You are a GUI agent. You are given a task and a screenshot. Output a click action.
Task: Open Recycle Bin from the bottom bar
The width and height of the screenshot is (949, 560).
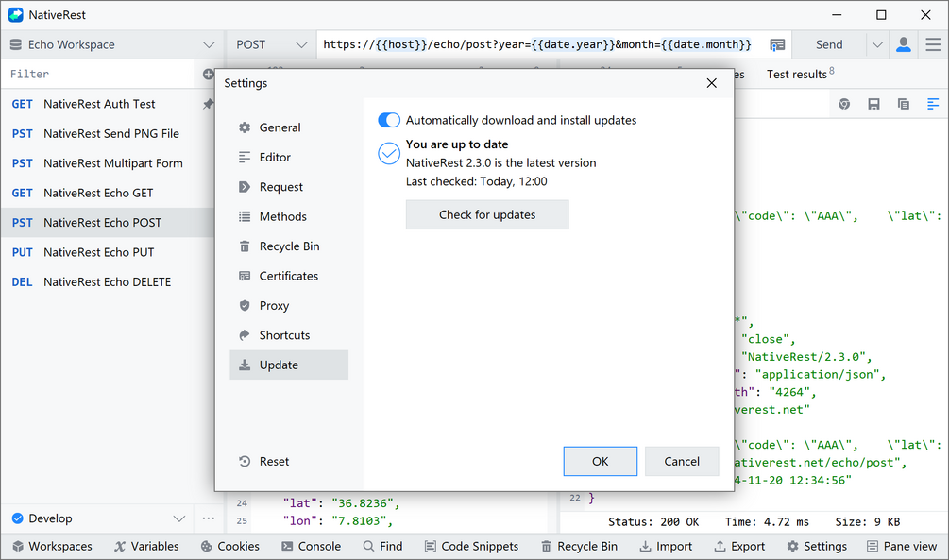579,547
